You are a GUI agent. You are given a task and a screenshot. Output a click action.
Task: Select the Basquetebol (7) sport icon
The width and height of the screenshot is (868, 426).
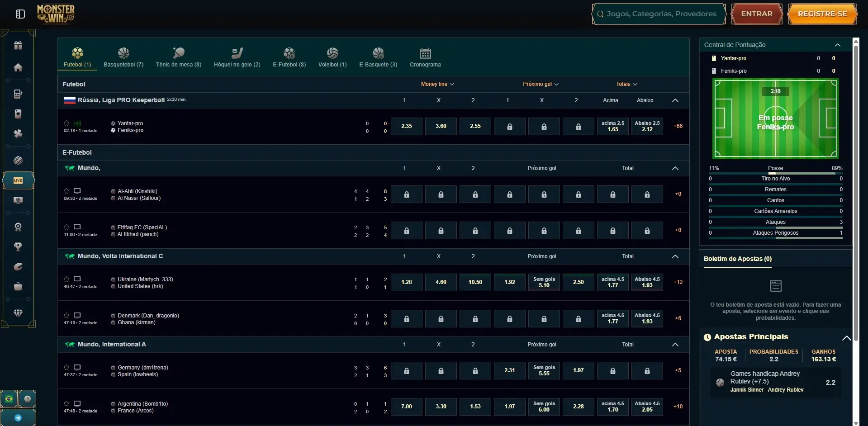(123, 53)
